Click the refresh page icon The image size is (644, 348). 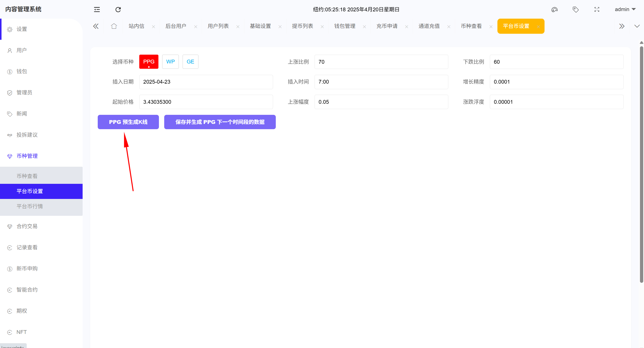click(x=118, y=10)
